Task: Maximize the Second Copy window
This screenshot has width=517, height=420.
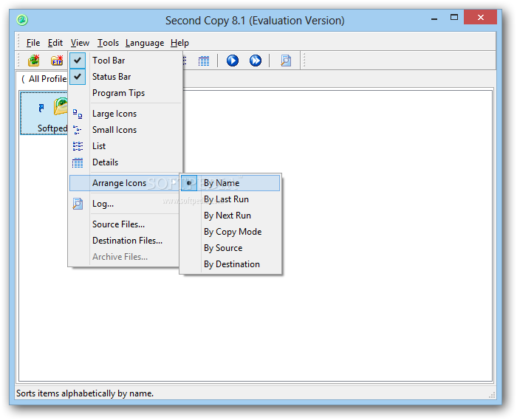Action: coord(454,18)
